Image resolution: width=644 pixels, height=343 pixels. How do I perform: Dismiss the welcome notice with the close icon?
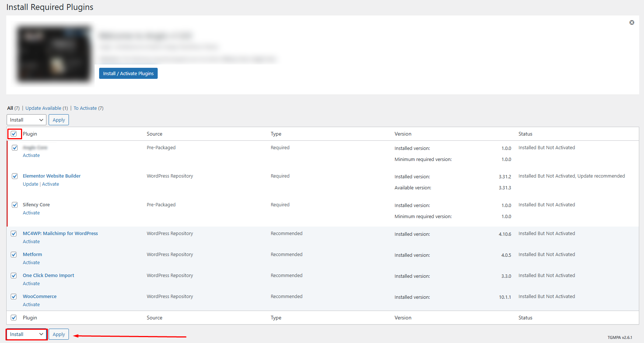pyautogui.click(x=632, y=22)
